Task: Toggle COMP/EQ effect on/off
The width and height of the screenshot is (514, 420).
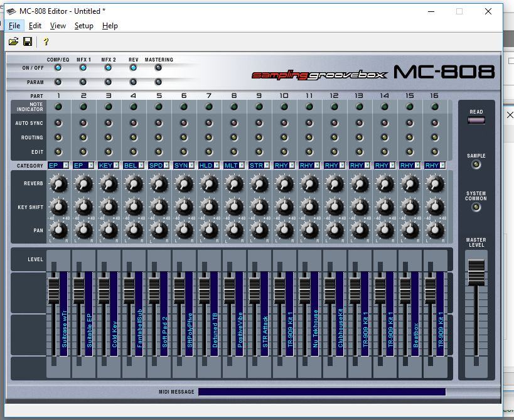Action: coord(58,68)
